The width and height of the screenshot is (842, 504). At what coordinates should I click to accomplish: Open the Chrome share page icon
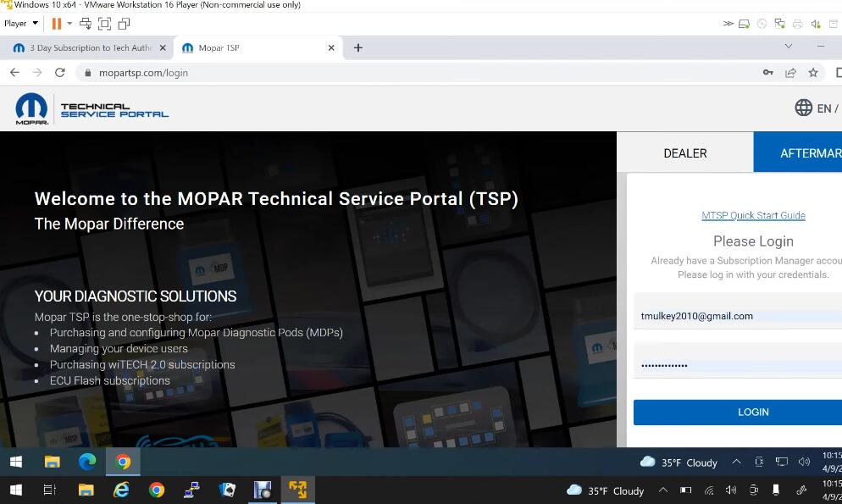click(790, 73)
